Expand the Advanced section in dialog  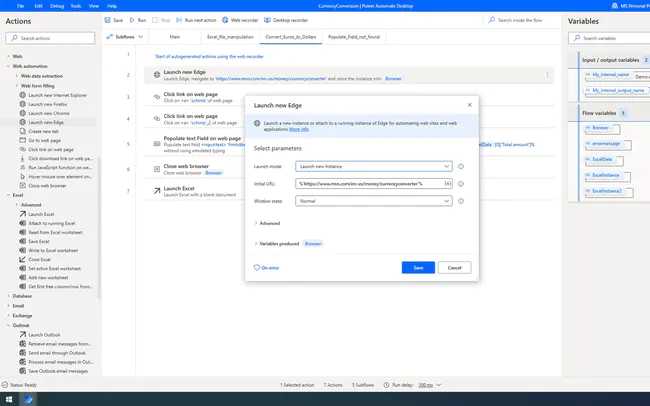click(x=270, y=223)
